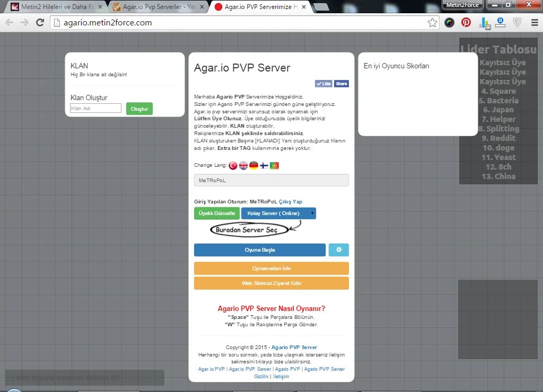The height and width of the screenshot is (392, 543).
Task: Open the last Agario PVP Server footer link
Action: point(325,369)
